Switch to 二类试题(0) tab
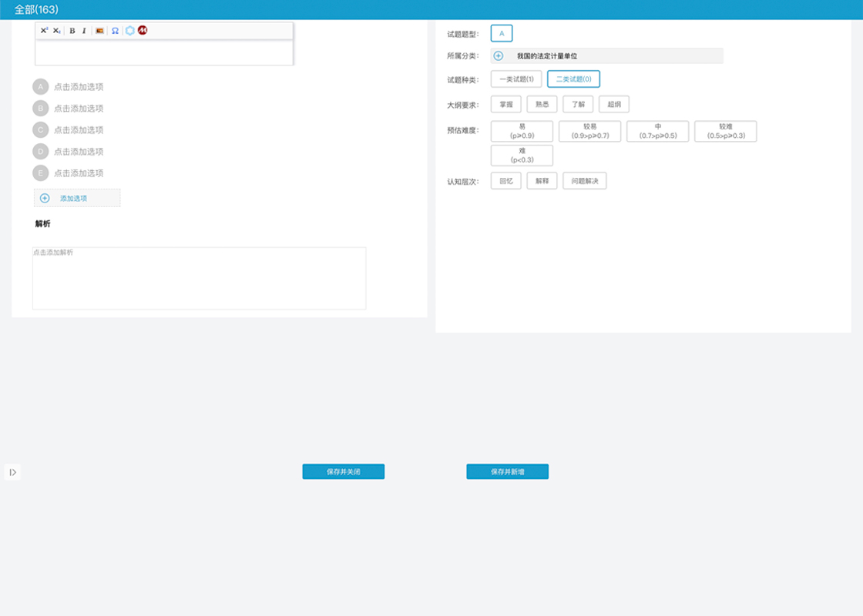 click(573, 79)
